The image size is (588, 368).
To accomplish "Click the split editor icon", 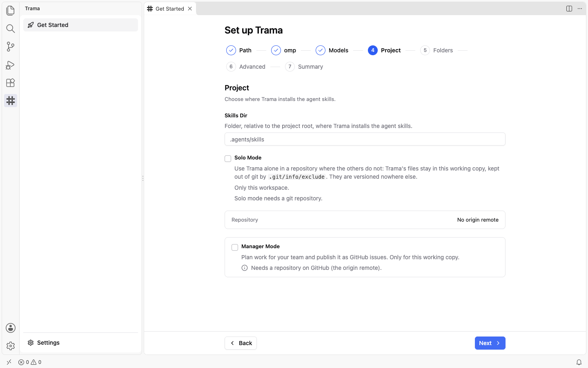I will click(569, 9).
